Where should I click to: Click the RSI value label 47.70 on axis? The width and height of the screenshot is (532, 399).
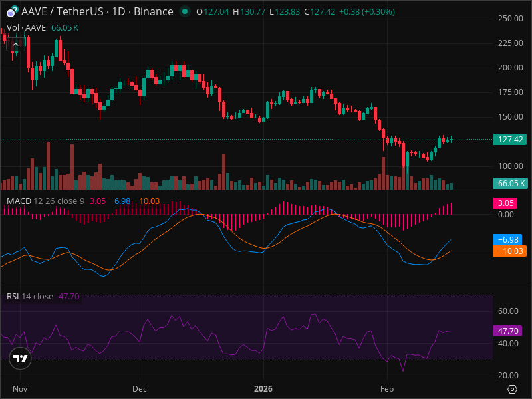pos(507,331)
